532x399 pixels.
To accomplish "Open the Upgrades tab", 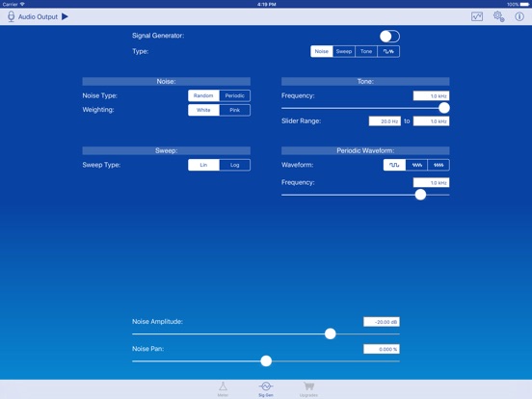I will click(x=308, y=389).
